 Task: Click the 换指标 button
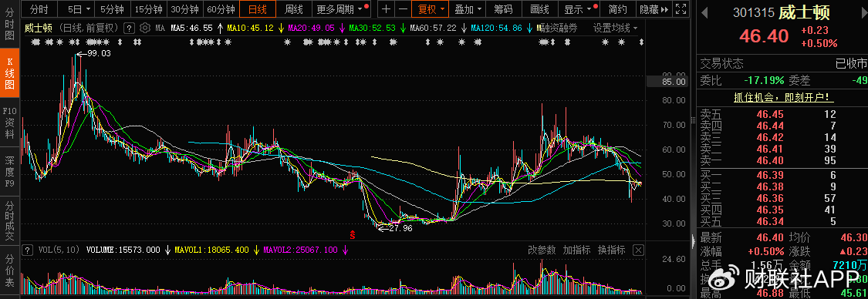pos(612,250)
